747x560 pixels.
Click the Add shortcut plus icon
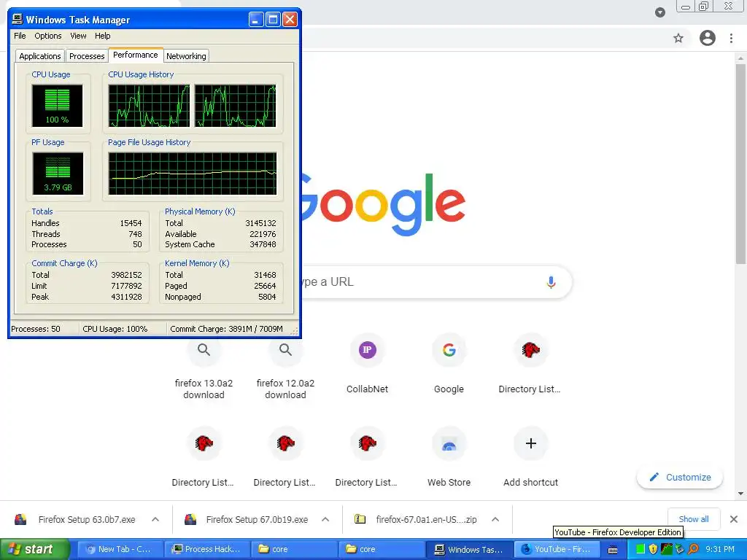tap(531, 443)
